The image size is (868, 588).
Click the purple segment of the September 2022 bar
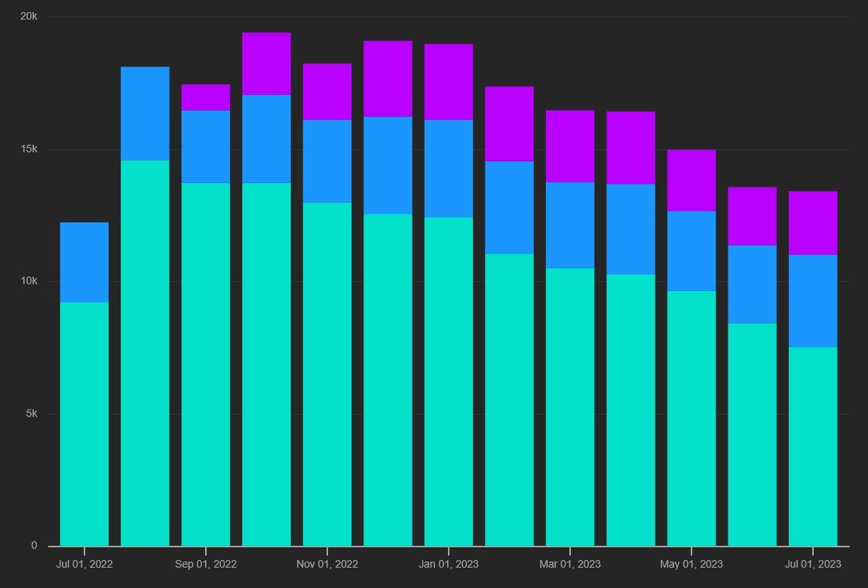(206, 97)
